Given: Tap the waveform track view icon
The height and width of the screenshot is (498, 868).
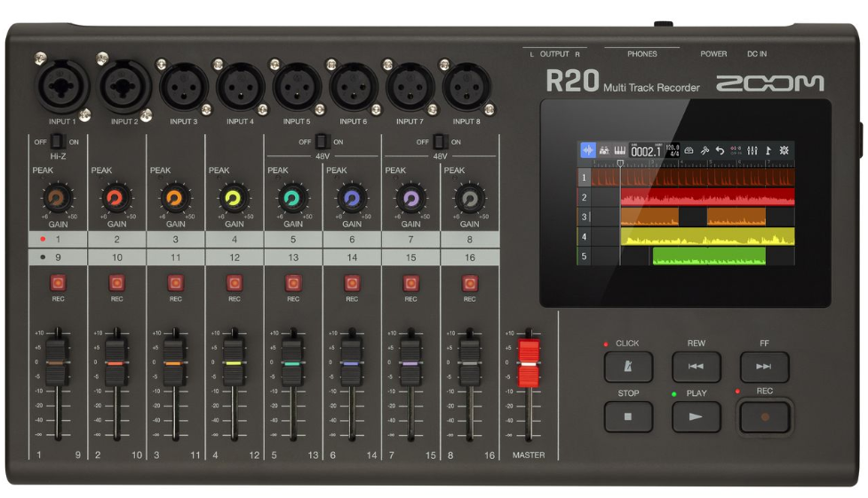Looking at the screenshot, I should (588, 151).
